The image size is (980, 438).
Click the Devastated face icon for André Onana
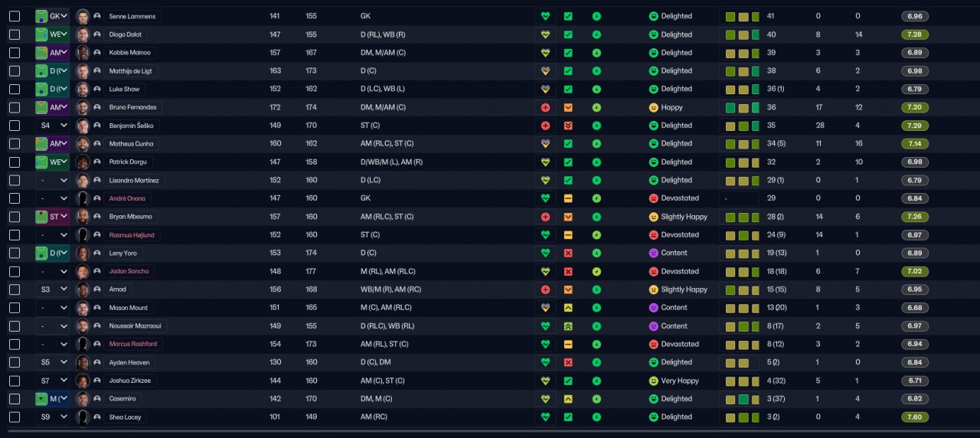pos(653,198)
